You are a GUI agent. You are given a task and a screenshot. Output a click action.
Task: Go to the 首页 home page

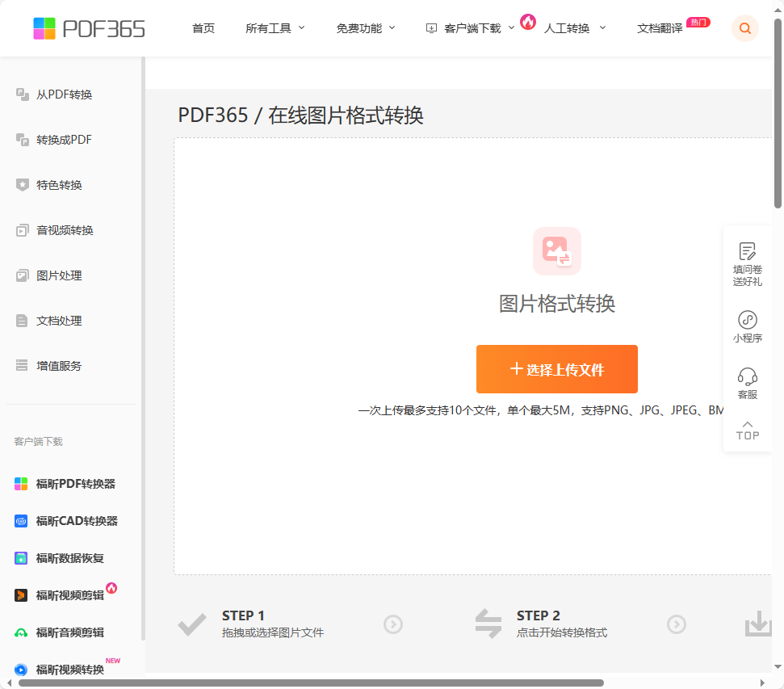pos(203,28)
